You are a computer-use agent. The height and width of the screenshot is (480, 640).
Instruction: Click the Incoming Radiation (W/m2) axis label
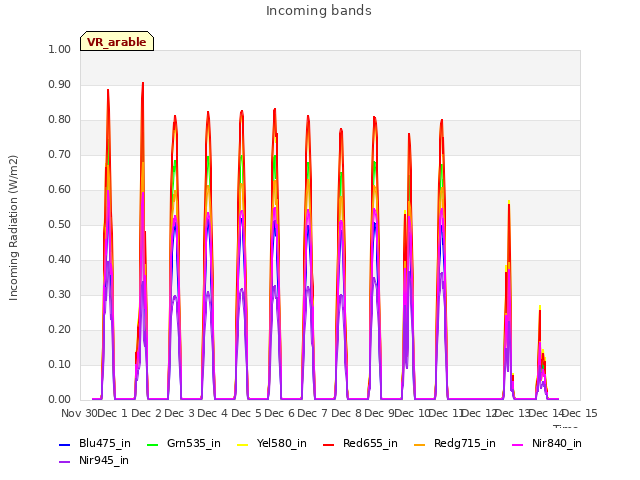pyautogui.click(x=13, y=228)
